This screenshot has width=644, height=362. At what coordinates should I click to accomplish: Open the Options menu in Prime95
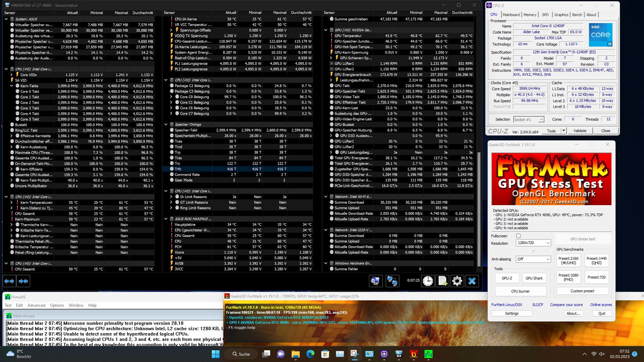pyautogui.click(x=57, y=305)
